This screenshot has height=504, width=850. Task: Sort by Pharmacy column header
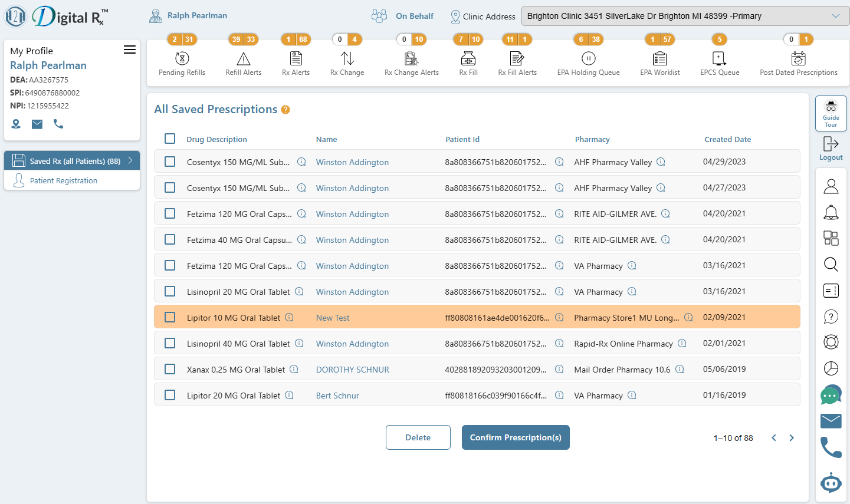[x=592, y=140]
